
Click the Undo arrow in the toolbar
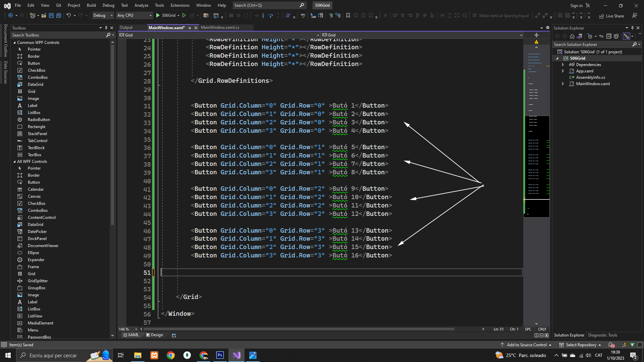click(68, 15)
